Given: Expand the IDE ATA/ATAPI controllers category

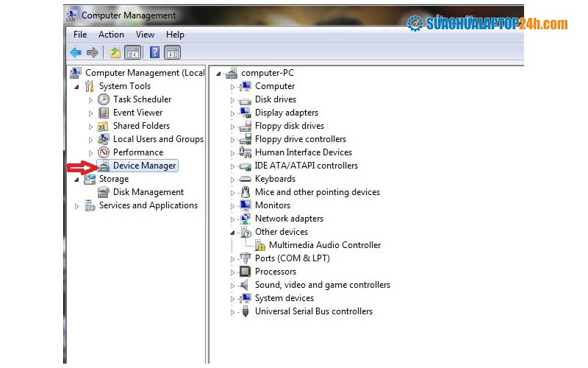Looking at the screenshot, I should [232, 166].
